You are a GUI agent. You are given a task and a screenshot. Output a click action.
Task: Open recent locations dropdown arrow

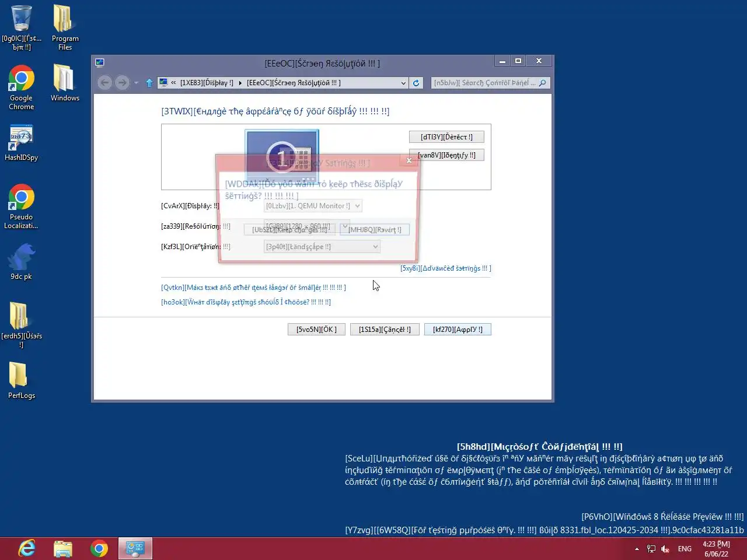[137, 83]
